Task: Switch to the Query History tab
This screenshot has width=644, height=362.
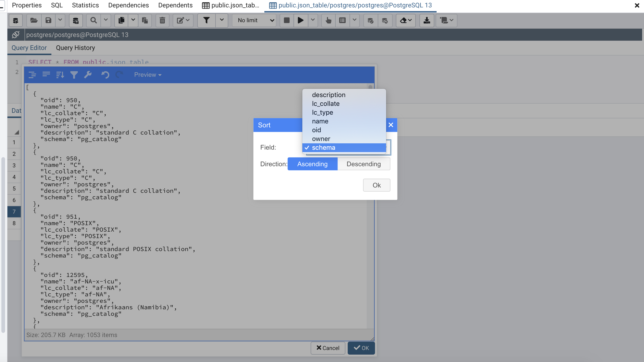Action: [75, 48]
